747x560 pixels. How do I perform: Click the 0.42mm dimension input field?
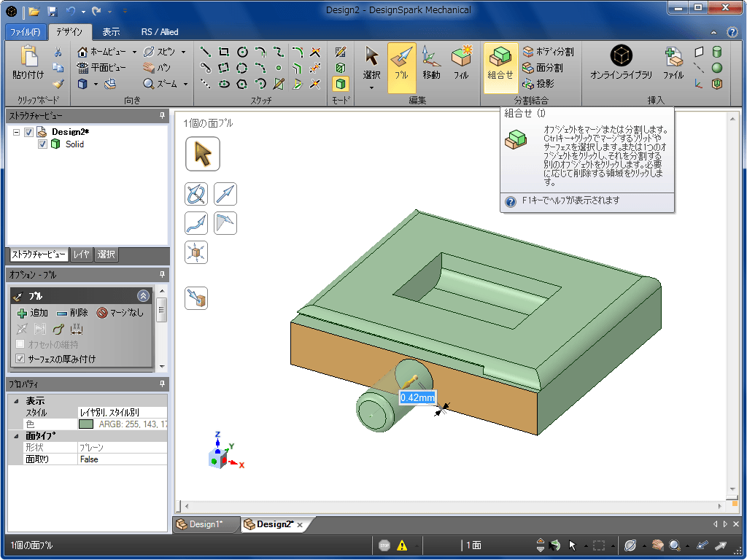[417, 397]
